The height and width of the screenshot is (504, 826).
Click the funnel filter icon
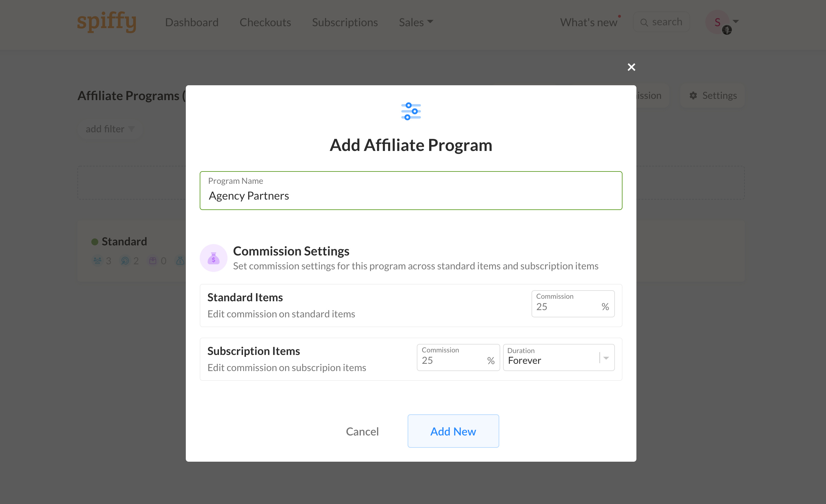tap(131, 129)
